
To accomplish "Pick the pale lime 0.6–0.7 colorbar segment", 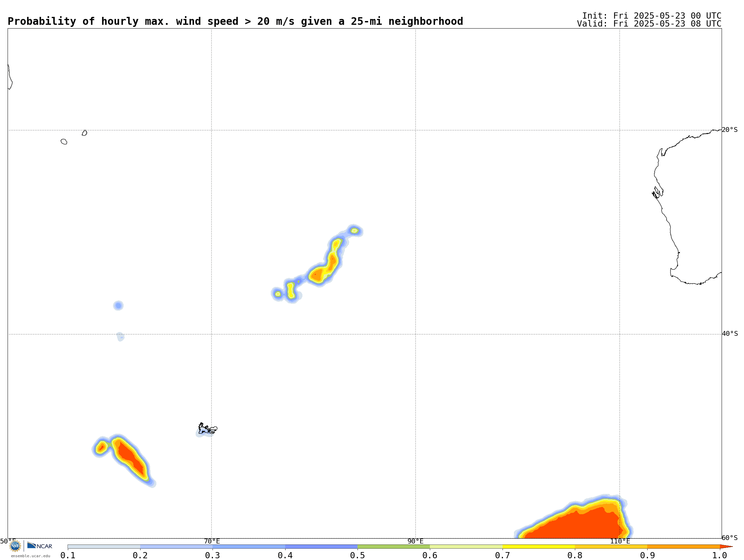I will [x=466, y=547].
